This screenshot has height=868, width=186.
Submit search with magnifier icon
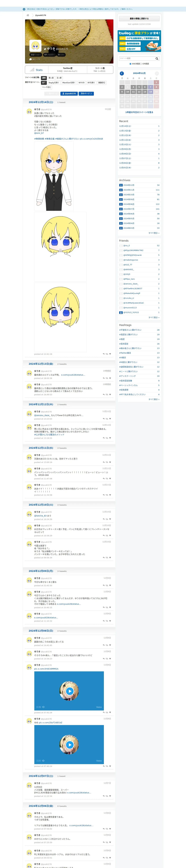click(x=157, y=59)
